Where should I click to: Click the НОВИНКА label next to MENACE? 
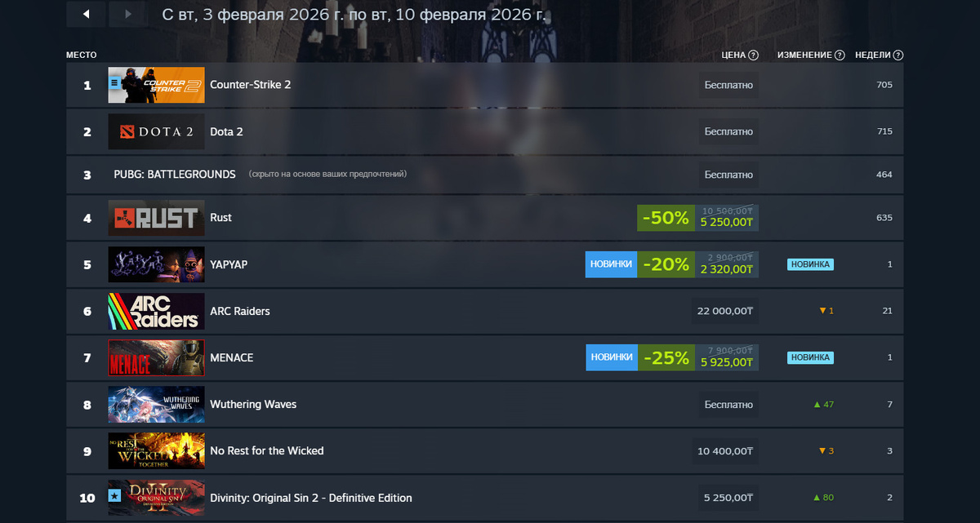coord(809,357)
